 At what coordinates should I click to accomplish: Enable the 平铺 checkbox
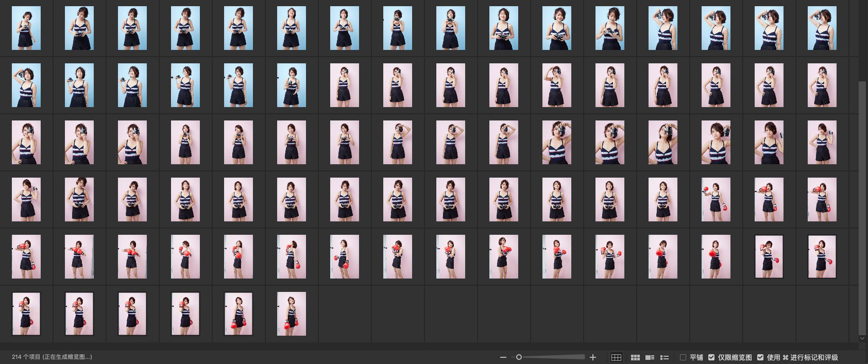click(x=683, y=357)
